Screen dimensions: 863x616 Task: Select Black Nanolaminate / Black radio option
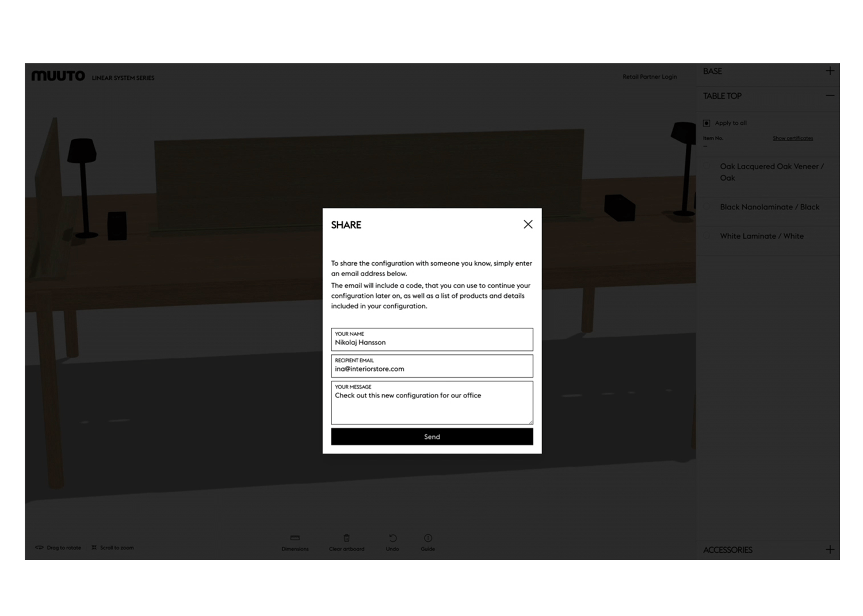[x=707, y=207]
